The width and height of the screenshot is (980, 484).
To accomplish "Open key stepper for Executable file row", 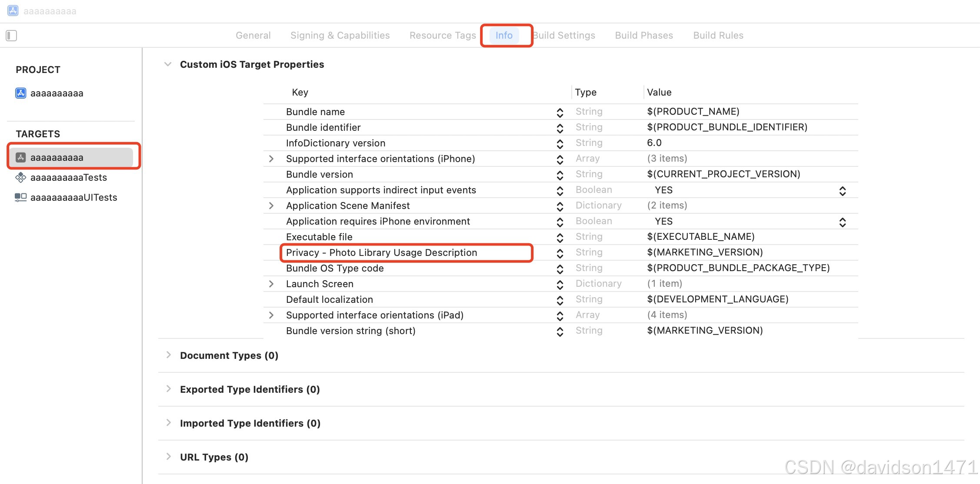I will (560, 237).
